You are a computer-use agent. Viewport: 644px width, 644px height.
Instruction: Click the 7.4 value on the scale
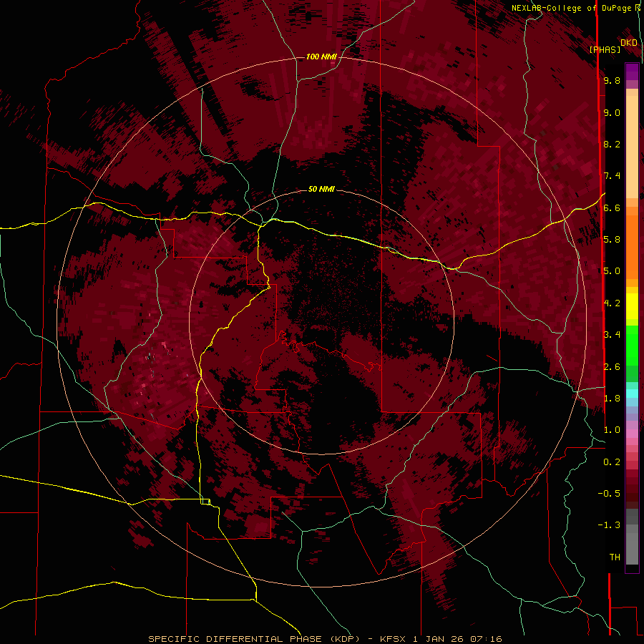coord(612,176)
